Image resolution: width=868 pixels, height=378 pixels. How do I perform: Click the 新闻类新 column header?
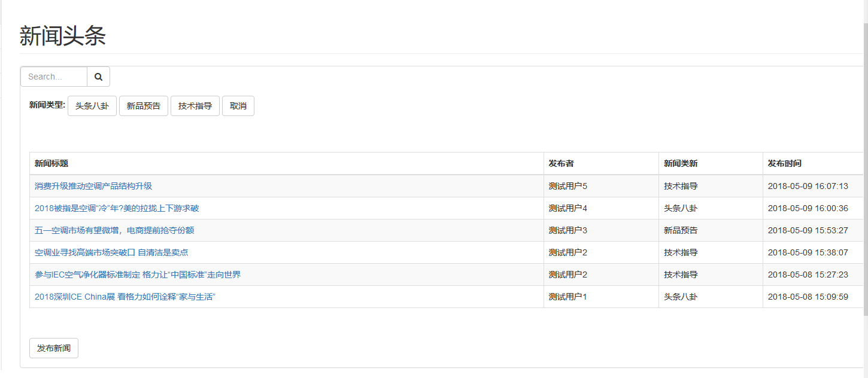(x=681, y=163)
